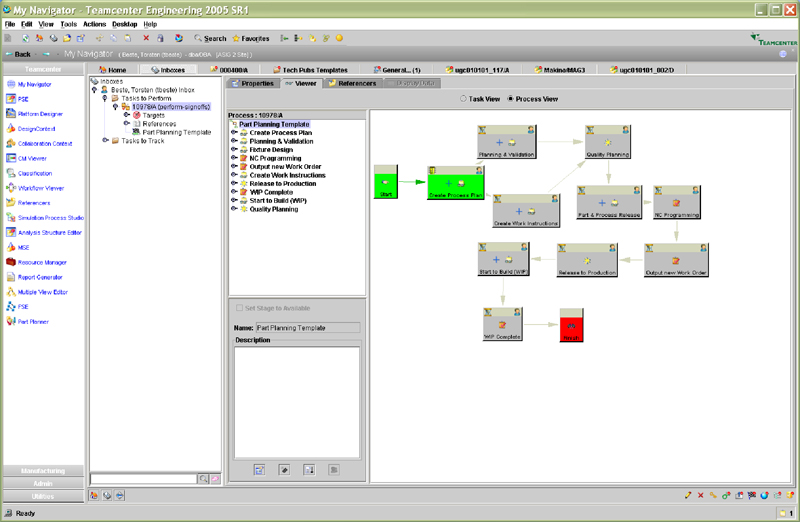Expand the Admin section bar
The width and height of the screenshot is (800, 522).
coord(43,483)
